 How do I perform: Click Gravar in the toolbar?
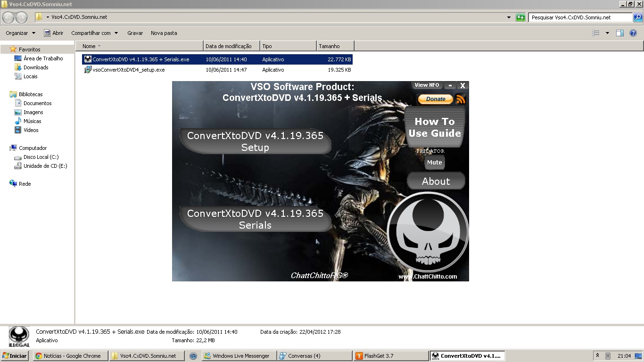[135, 33]
